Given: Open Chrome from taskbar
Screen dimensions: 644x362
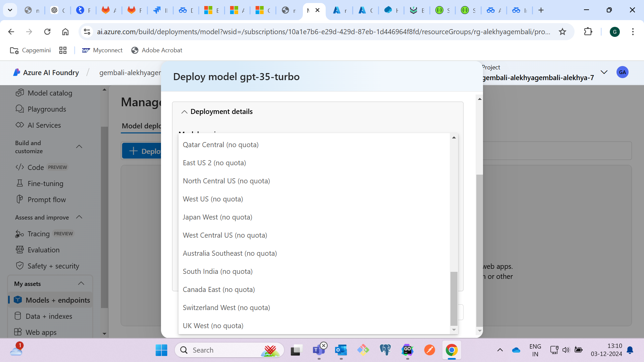Looking at the screenshot, I should click(x=452, y=350).
